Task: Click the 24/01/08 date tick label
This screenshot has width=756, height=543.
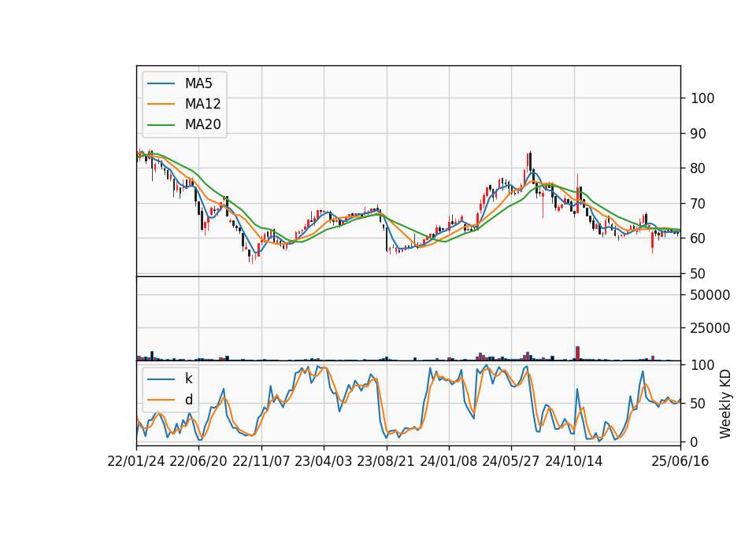Action: coord(448,461)
